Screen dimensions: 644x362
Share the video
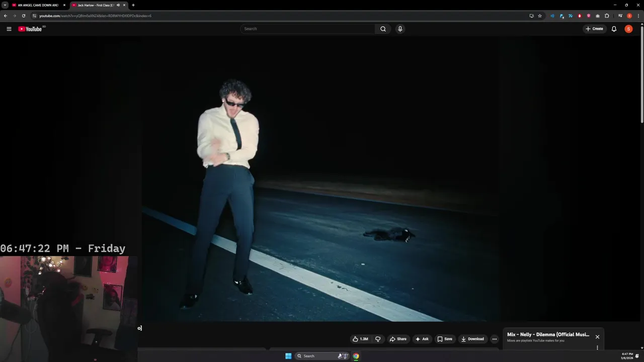pos(398,339)
